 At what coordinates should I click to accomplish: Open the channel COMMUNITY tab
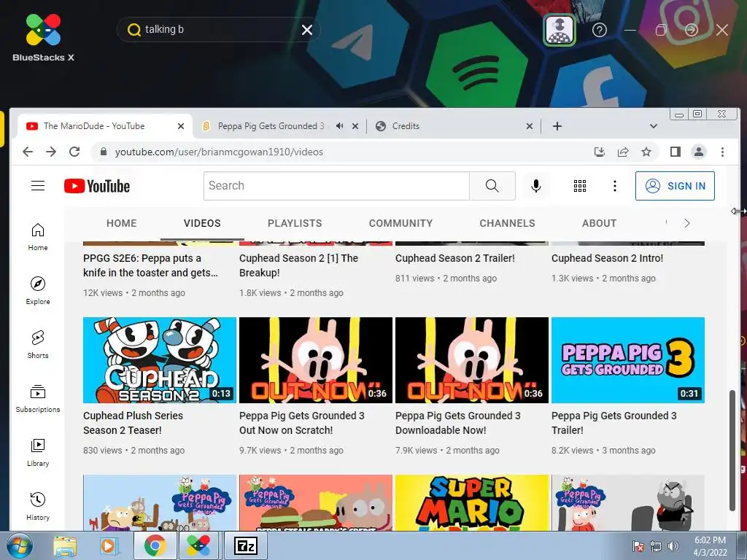[x=400, y=223]
